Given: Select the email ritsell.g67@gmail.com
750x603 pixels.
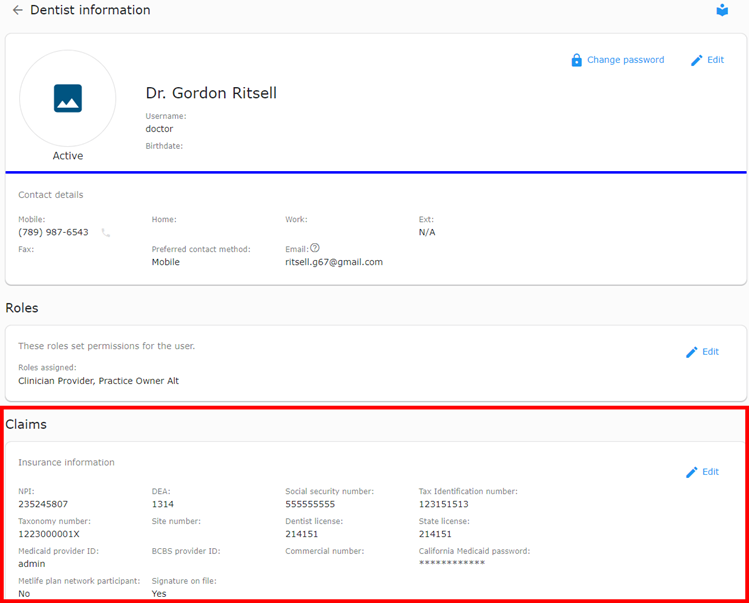Looking at the screenshot, I should (x=334, y=262).
